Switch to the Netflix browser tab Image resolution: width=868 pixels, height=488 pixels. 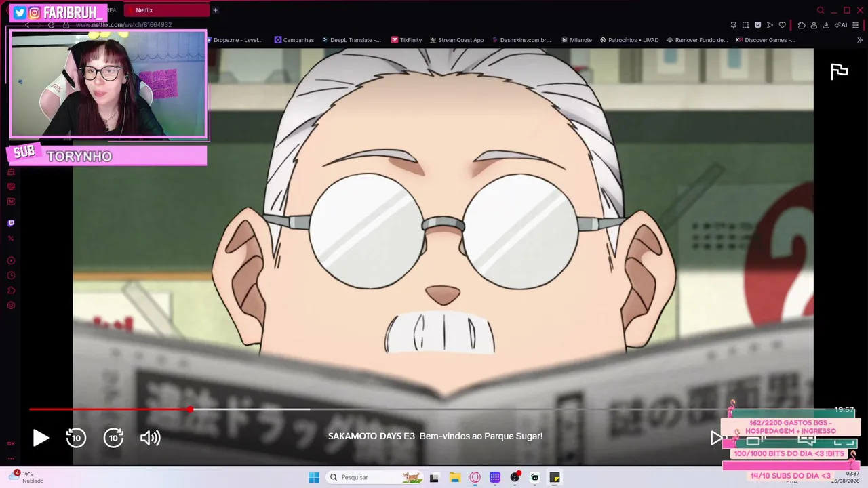166,10
